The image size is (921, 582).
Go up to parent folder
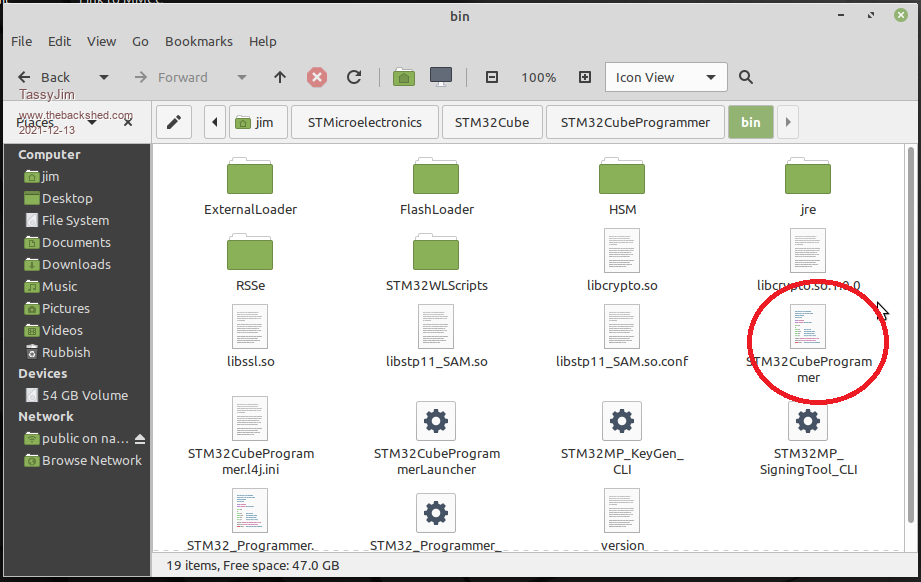click(280, 77)
